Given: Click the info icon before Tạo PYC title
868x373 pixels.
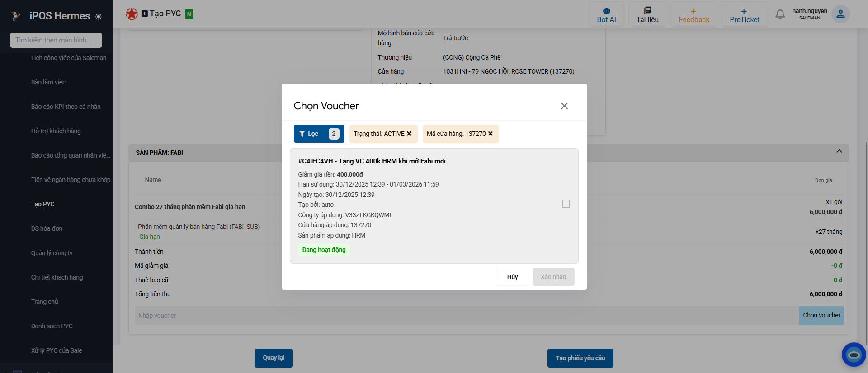Looking at the screenshot, I should pos(145,14).
